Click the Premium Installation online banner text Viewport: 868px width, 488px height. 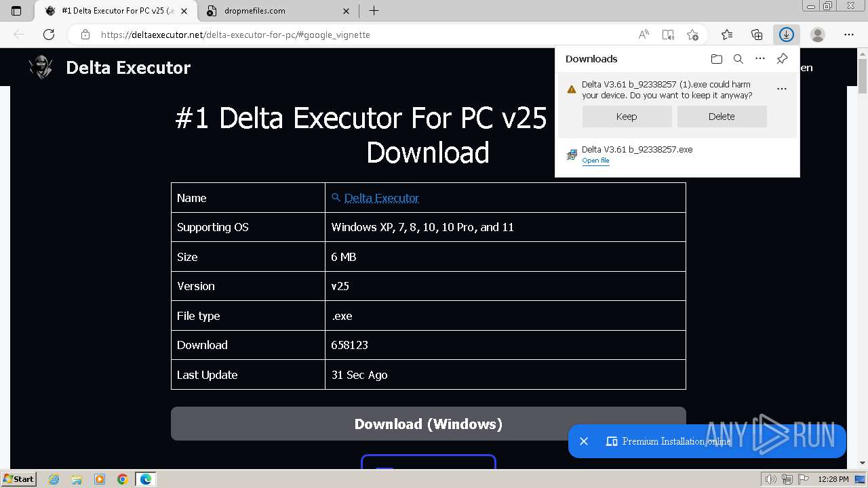pyautogui.click(x=677, y=441)
